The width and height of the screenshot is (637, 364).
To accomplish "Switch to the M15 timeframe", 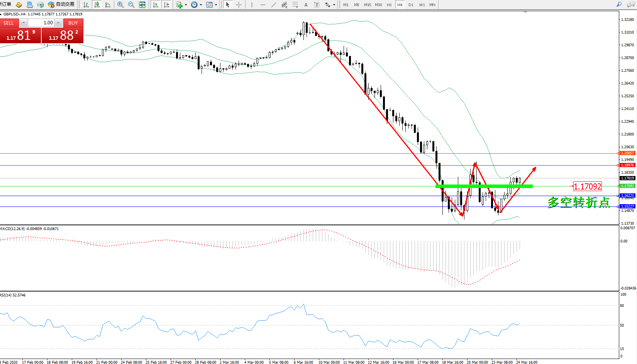I will coord(368,5).
